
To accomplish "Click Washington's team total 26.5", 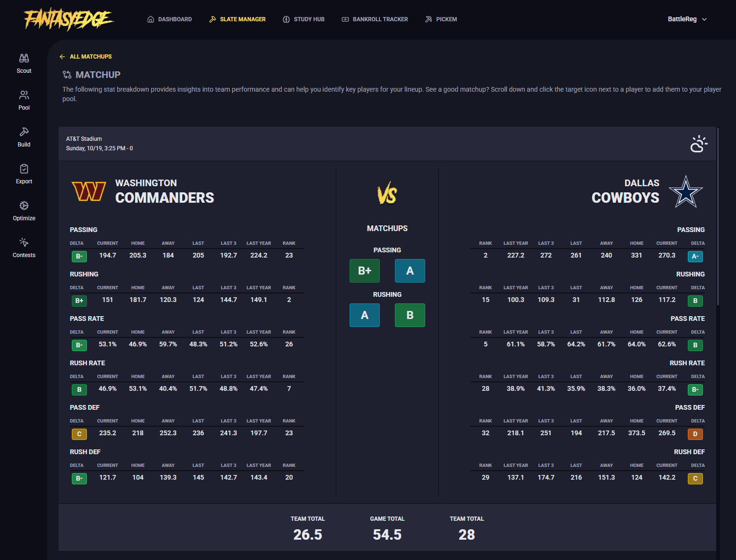I will point(308,534).
